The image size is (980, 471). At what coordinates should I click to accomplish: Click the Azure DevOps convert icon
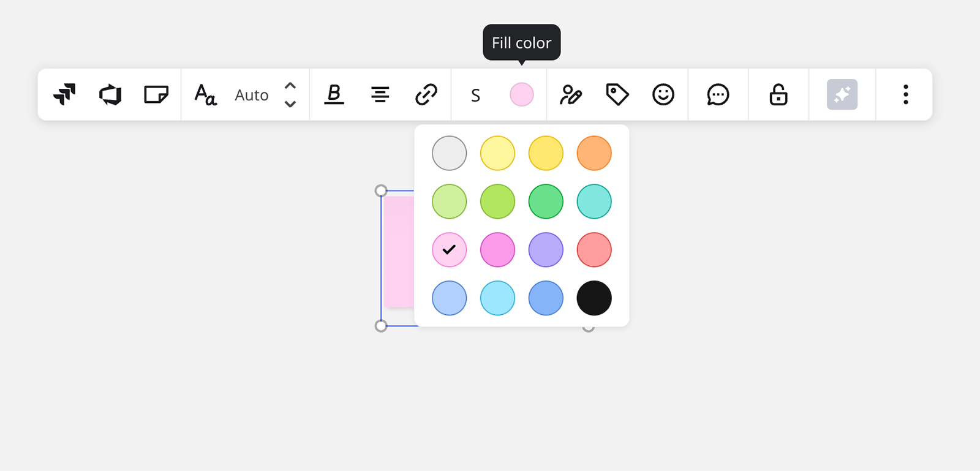point(110,94)
